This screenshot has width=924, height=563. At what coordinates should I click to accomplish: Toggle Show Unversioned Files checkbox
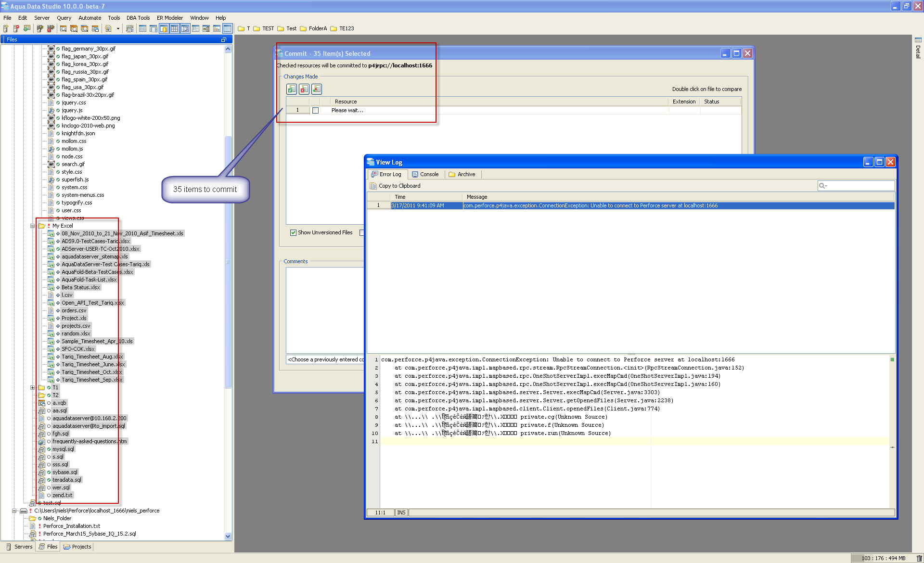coord(293,232)
